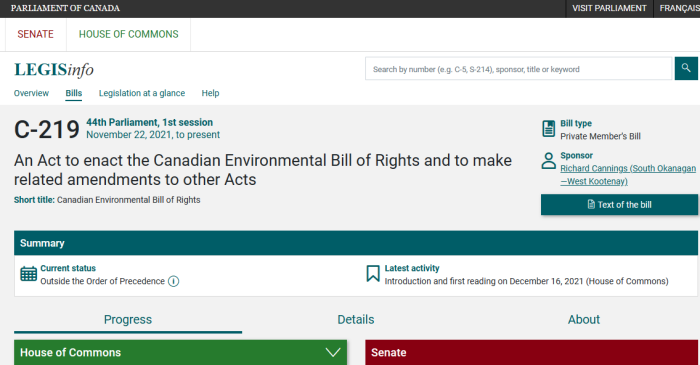Click the LEGISinfo logo

54,70
